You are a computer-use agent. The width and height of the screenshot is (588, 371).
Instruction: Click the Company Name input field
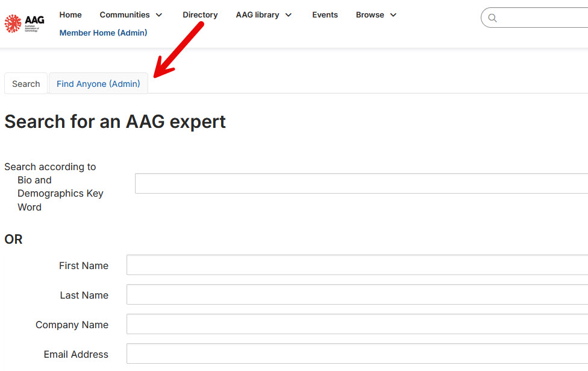coord(357,324)
